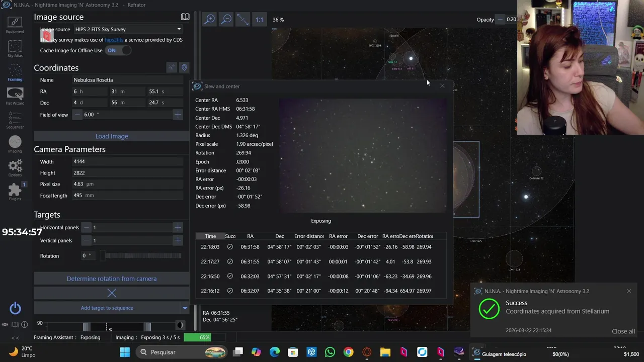644x362 pixels.
Task: Open the Equipment tab in sidebar
Action: click(x=15, y=25)
